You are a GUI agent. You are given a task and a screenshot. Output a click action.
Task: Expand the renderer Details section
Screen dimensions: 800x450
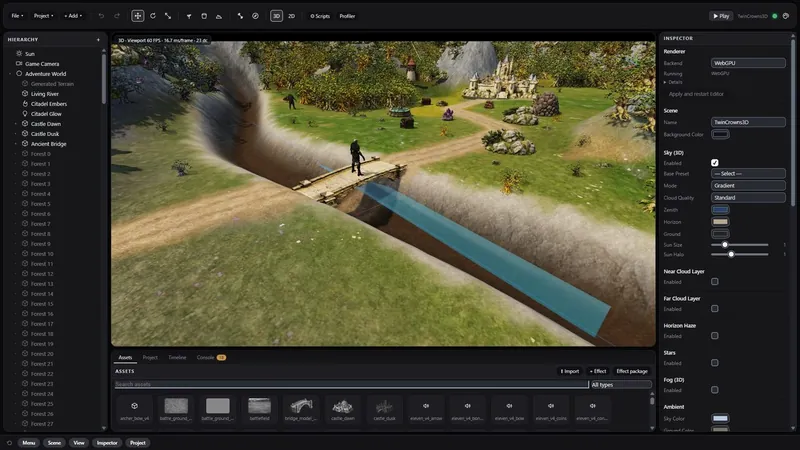(x=673, y=82)
